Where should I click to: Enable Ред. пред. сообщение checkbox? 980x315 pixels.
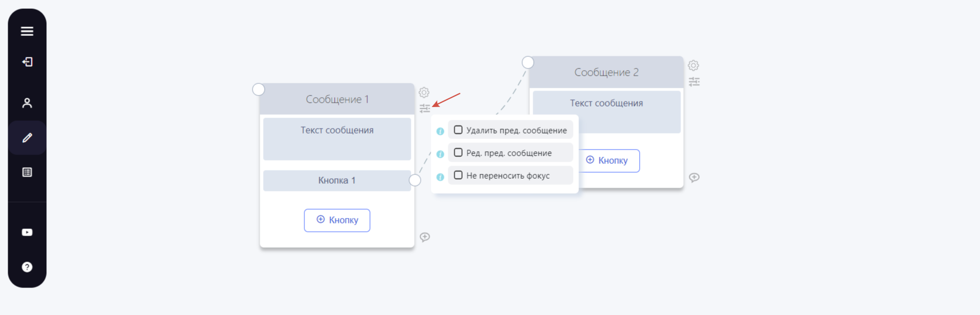coord(458,153)
